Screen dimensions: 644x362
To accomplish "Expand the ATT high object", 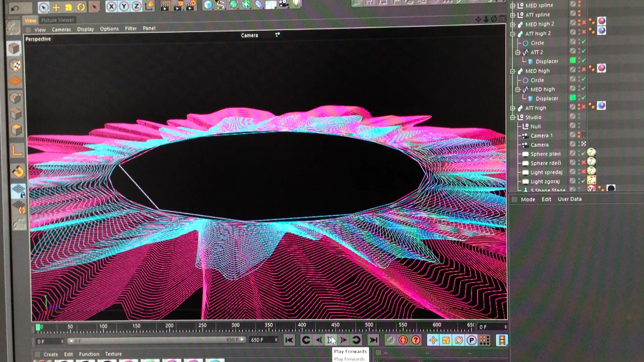I will tap(513, 108).
